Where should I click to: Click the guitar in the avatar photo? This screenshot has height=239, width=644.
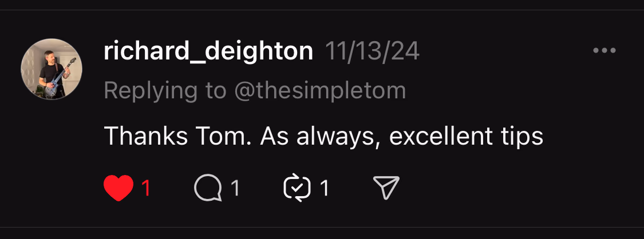pos(56,80)
